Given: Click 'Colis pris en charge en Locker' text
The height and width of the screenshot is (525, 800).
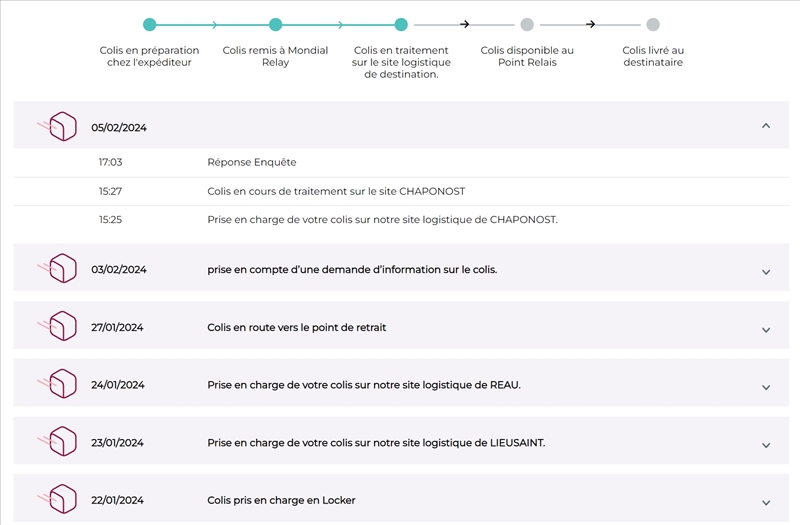Looking at the screenshot, I should [281, 500].
